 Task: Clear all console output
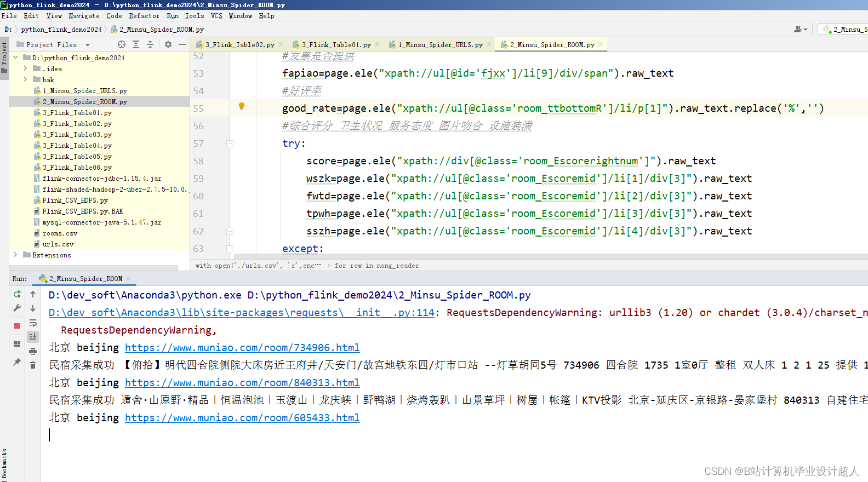coord(33,365)
